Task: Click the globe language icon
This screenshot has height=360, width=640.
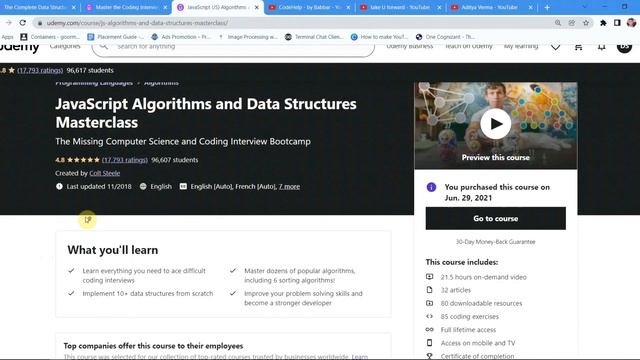Action: [x=143, y=187]
